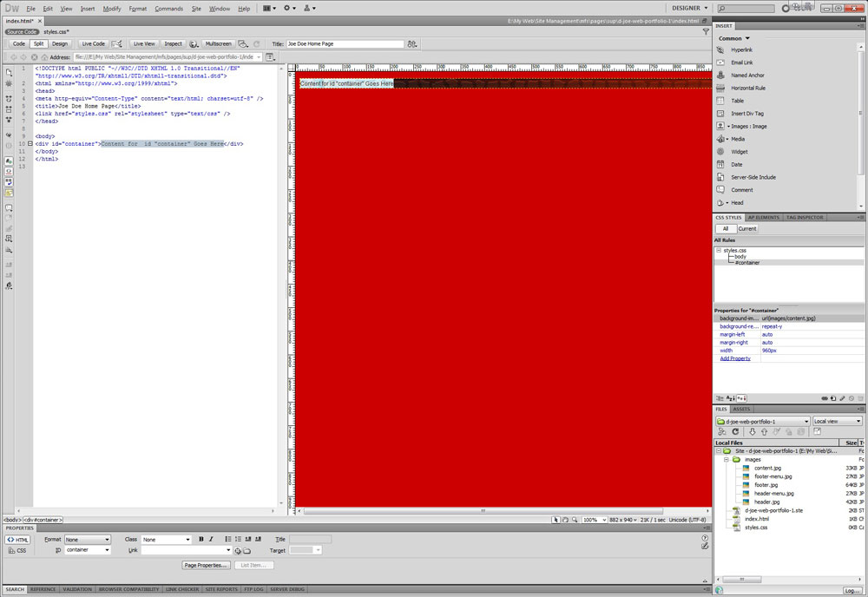Viewport: 868px width, 597px height.
Task: Click the document Title input field
Action: tap(345, 43)
